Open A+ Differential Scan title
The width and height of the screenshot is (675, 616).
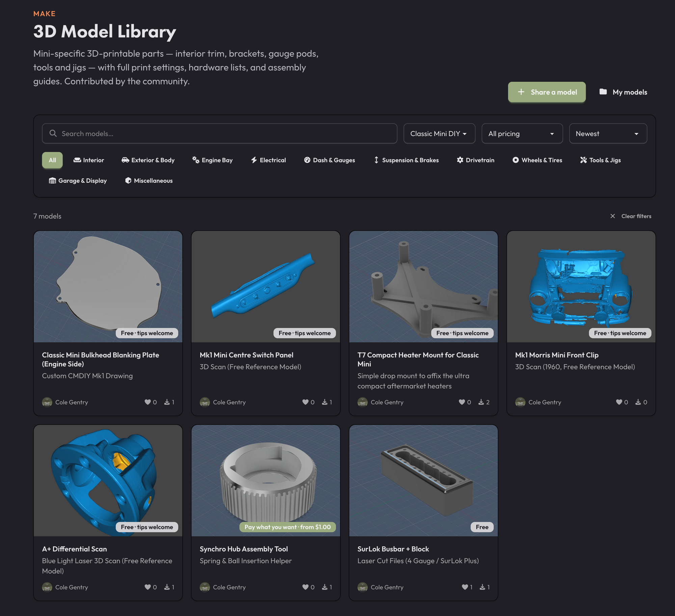(x=74, y=549)
